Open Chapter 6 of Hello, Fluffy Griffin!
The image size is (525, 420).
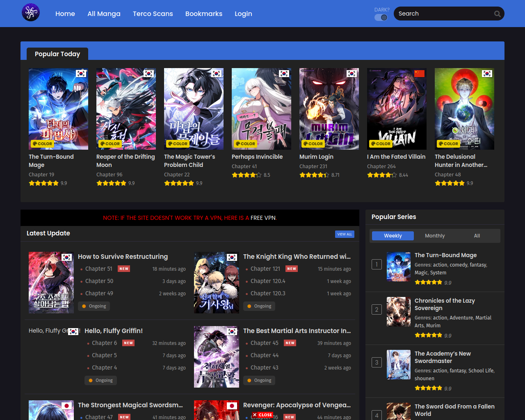point(104,343)
